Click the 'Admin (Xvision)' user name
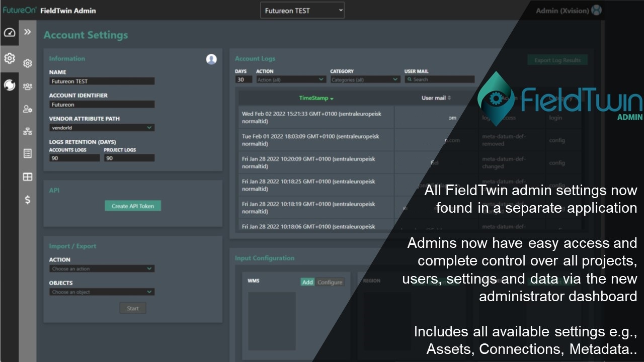 pyautogui.click(x=562, y=11)
